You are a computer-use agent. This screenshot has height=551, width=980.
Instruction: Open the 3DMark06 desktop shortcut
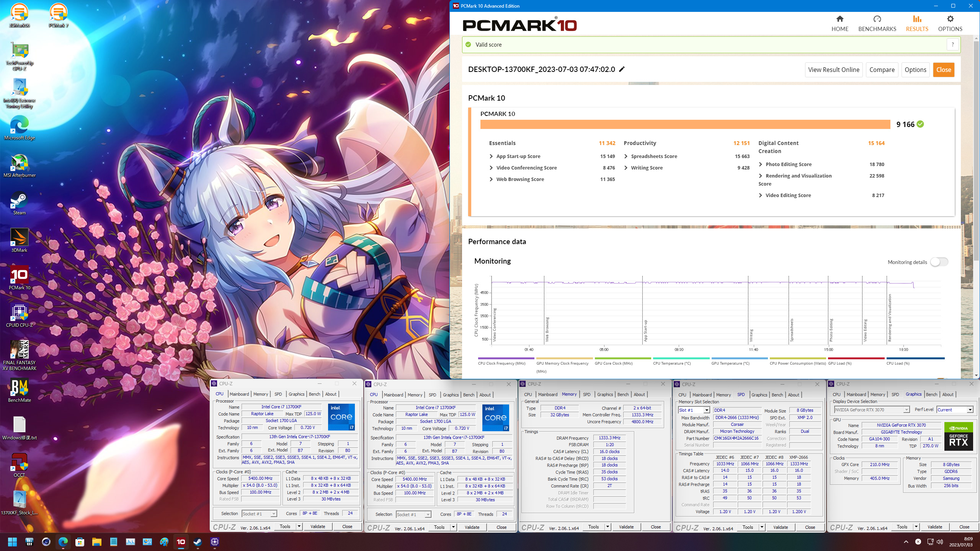click(x=19, y=15)
